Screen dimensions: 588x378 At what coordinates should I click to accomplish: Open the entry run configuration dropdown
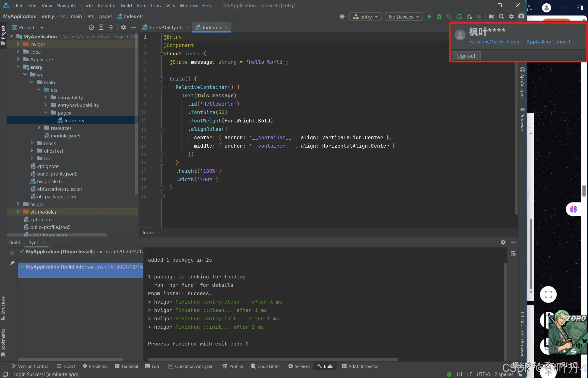pos(366,17)
